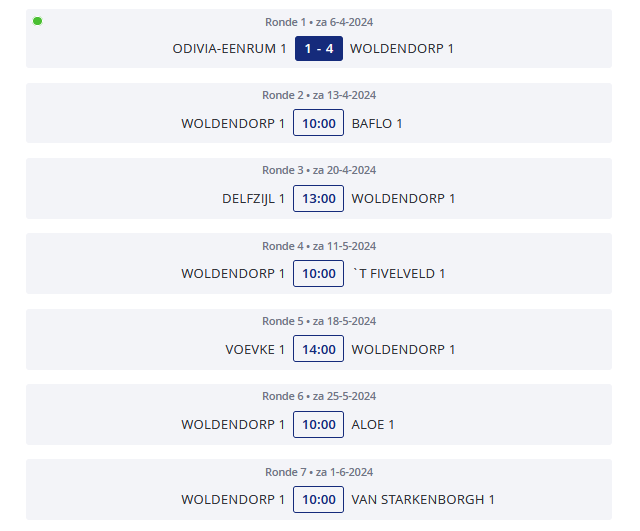Click `T FIVELVELD 1 team name

399,273
